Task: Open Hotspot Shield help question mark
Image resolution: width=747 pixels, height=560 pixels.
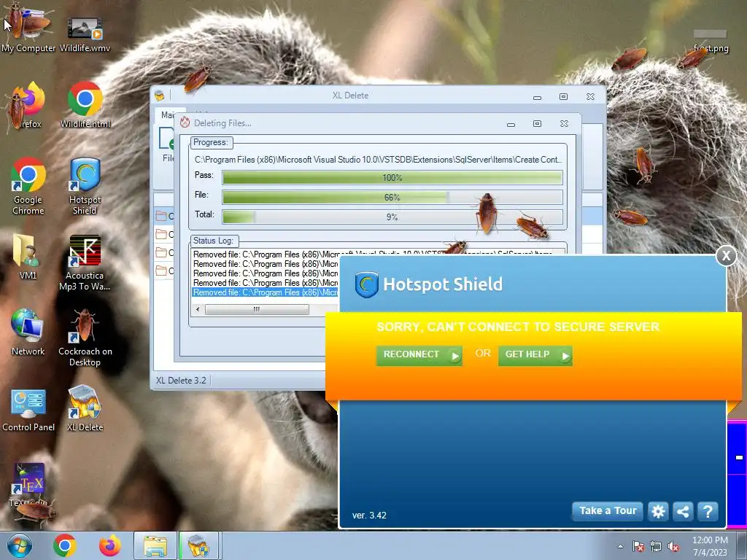Action: 708,511
